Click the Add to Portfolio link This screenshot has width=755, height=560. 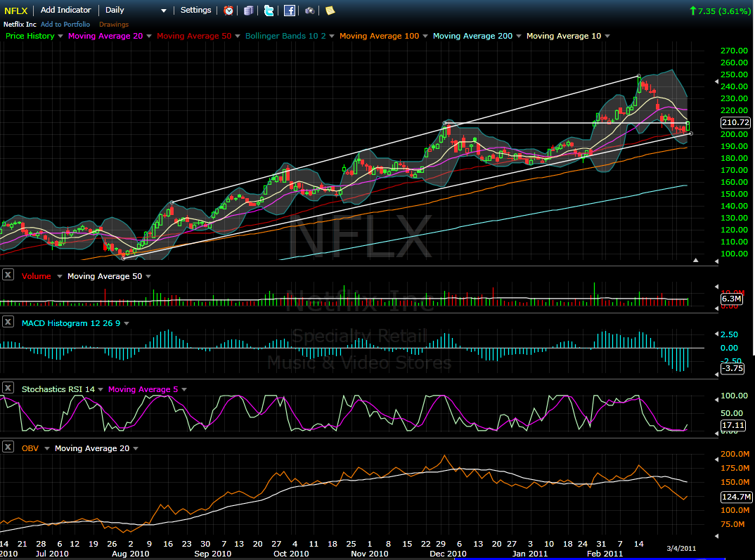pos(65,24)
